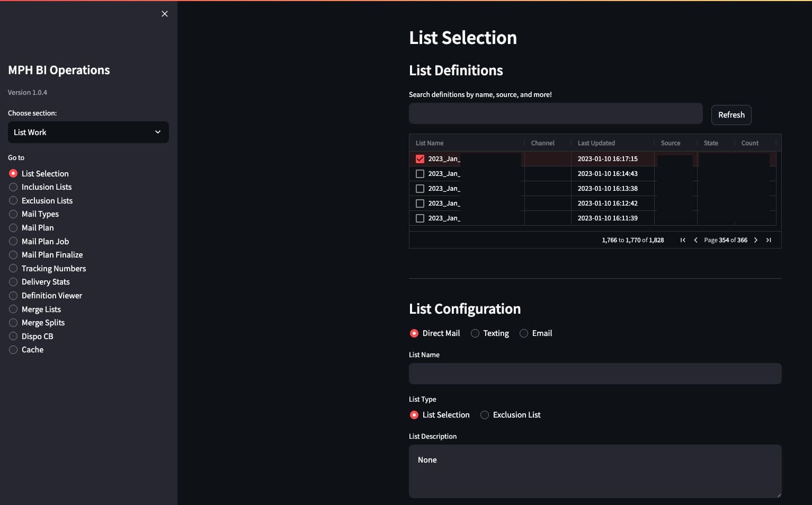The height and width of the screenshot is (505, 812).
Task: Jump to the last page of results
Action: pyautogui.click(x=769, y=240)
